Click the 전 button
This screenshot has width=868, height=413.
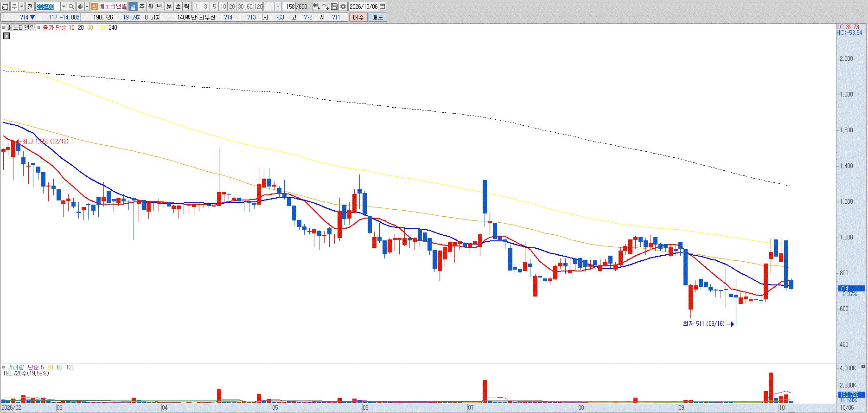tap(30, 6)
